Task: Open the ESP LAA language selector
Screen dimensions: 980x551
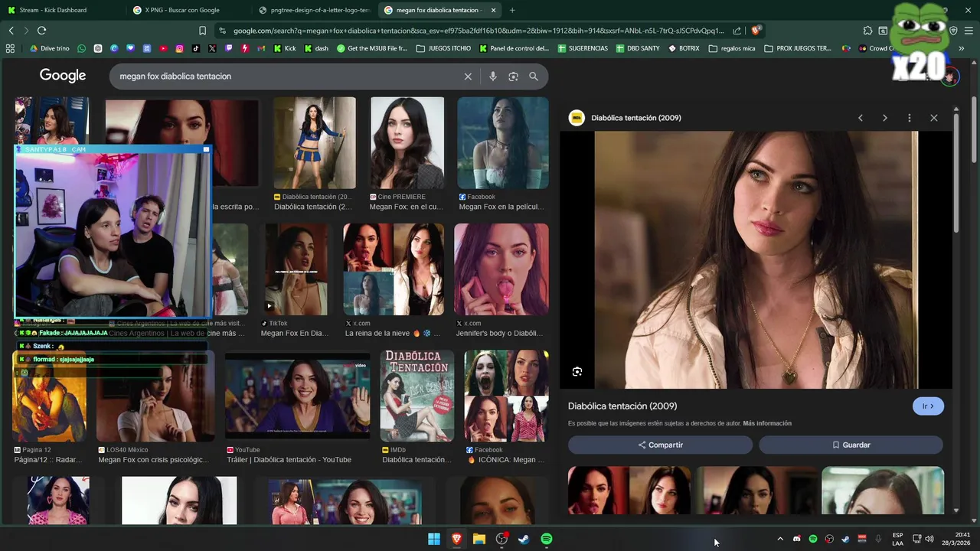Action: coord(897,539)
